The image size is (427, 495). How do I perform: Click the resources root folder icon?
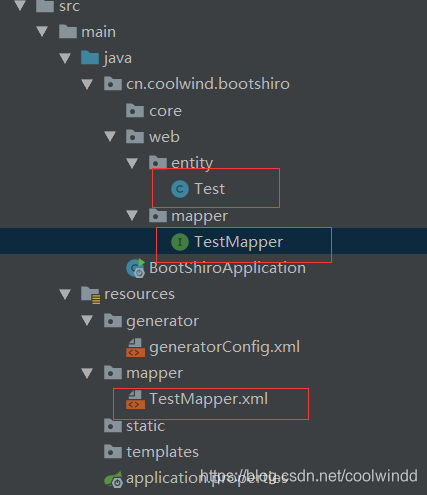(x=90, y=295)
